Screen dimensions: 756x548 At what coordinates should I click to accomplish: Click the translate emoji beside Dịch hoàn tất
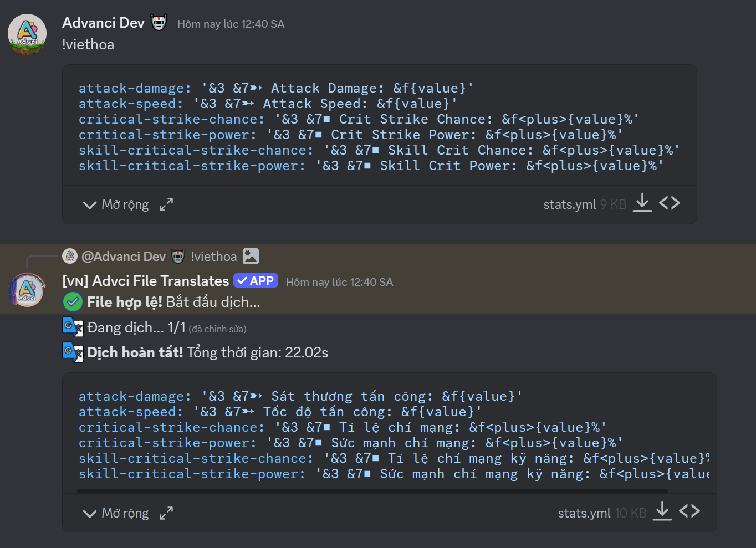click(x=73, y=352)
